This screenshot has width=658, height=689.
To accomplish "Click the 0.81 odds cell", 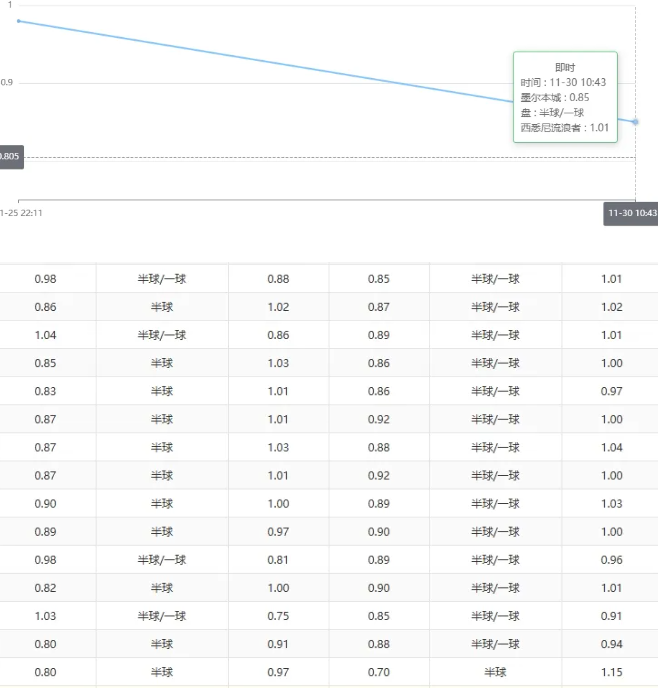I will [278, 560].
